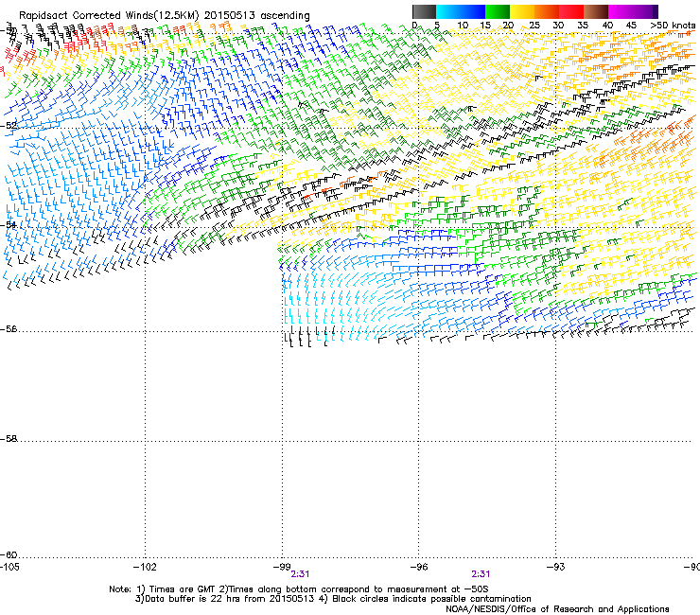The image size is (700, 615).
Task: Click the '-60' latitude axis label
Action: (9, 554)
